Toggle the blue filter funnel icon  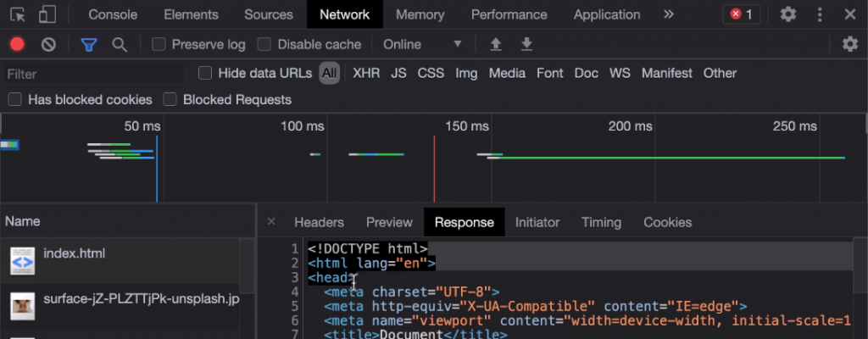point(88,44)
